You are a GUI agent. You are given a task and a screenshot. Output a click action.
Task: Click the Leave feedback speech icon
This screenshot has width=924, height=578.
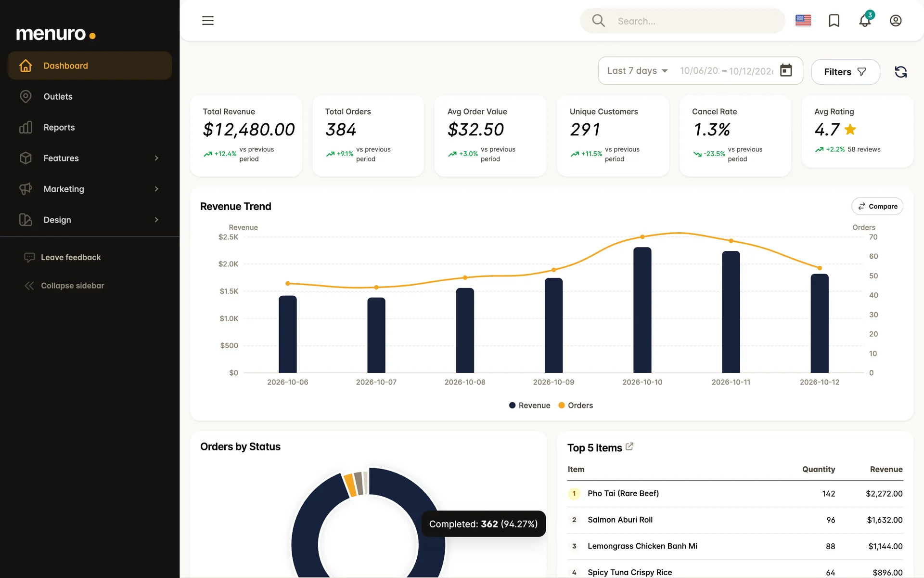tap(29, 257)
